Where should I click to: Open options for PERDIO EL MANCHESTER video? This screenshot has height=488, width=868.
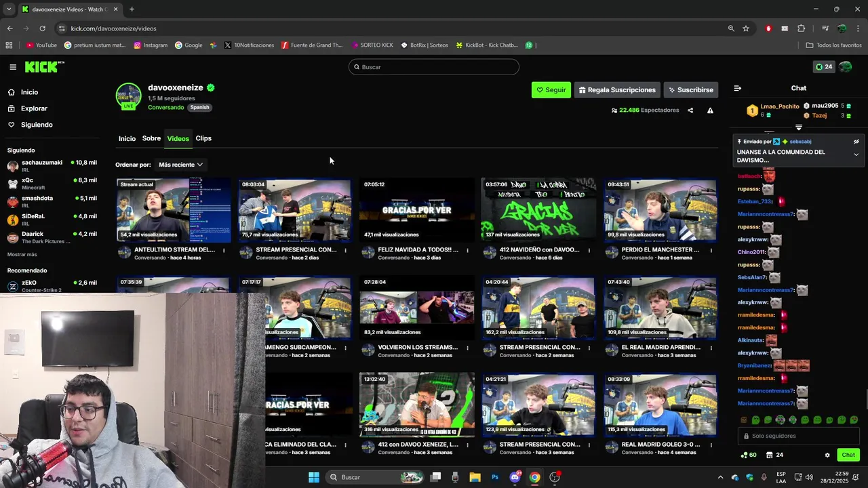click(x=711, y=250)
